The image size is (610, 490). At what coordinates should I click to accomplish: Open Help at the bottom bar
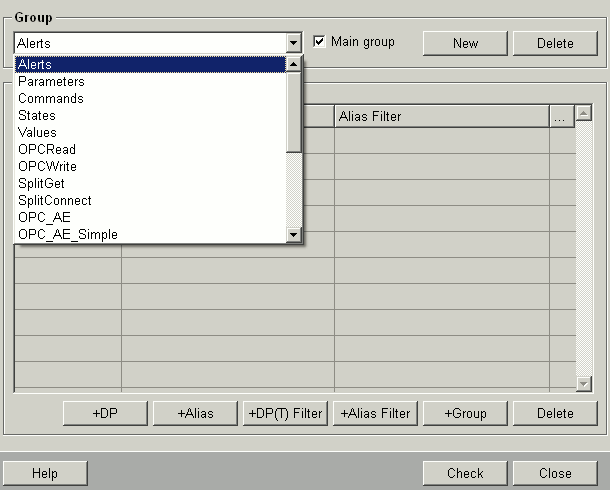(x=45, y=473)
